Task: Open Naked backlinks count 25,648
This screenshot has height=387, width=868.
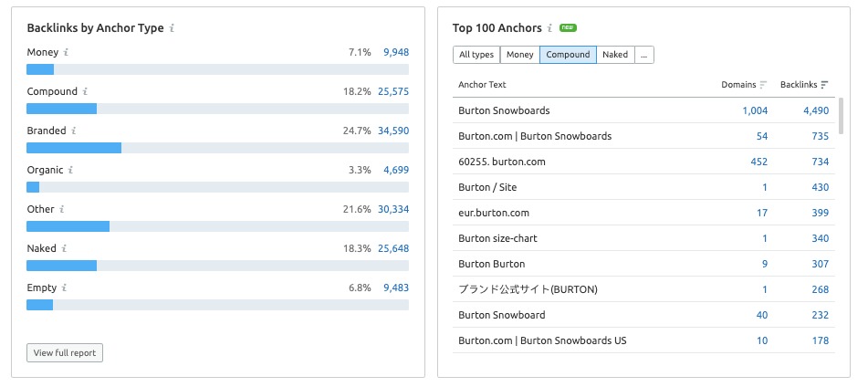Action: pyautogui.click(x=393, y=249)
